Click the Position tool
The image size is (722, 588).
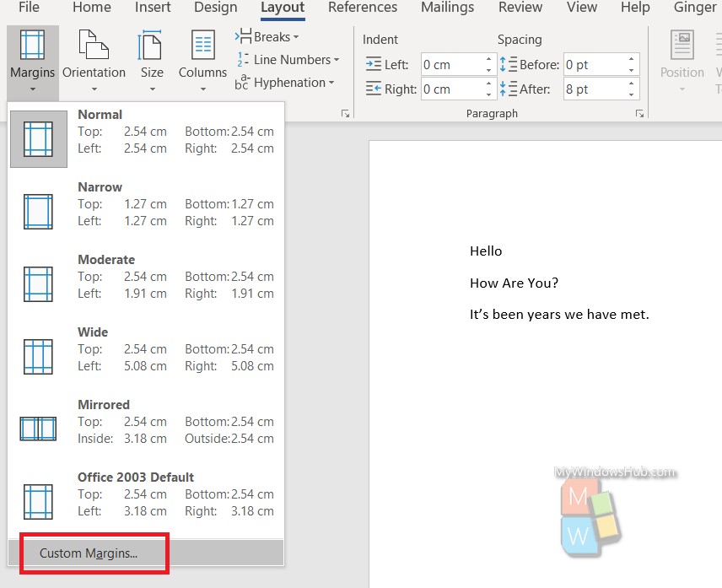(x=682, y=59)
